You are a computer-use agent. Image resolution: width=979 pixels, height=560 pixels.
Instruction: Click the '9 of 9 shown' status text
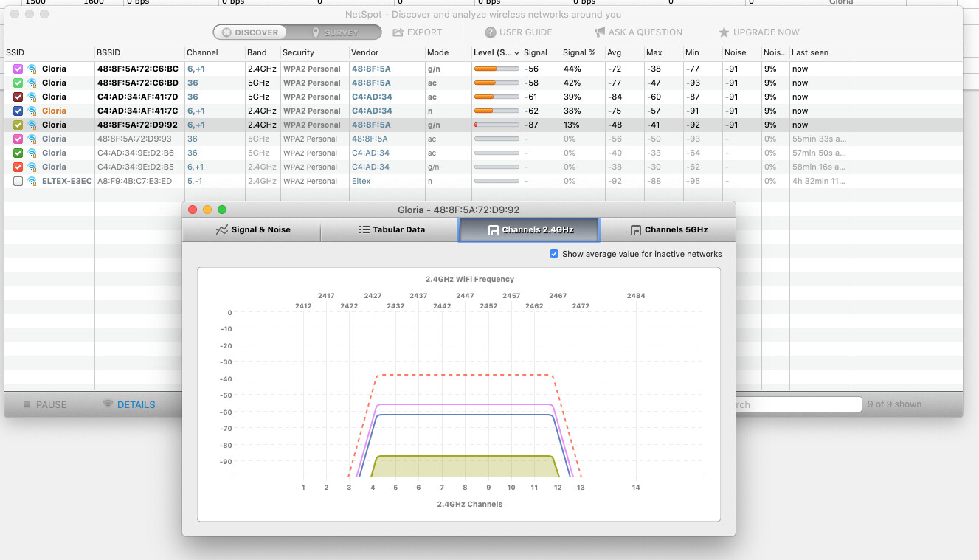(894, 404)
